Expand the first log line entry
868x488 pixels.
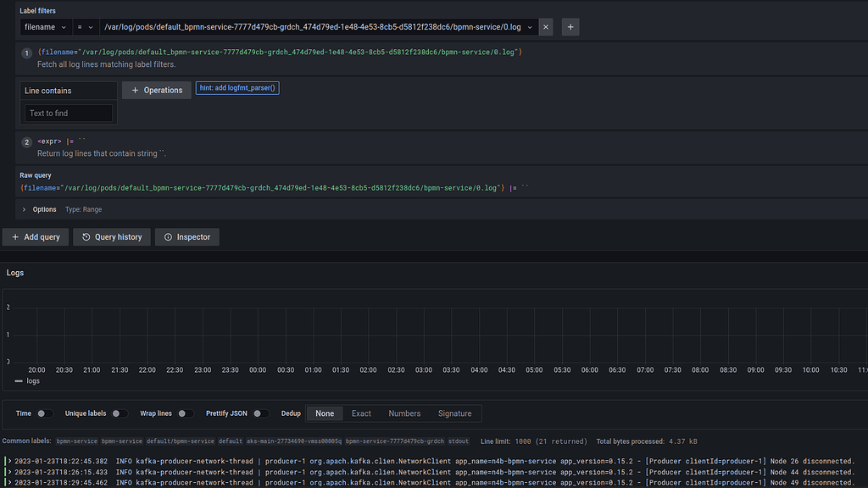click(8, 458)
